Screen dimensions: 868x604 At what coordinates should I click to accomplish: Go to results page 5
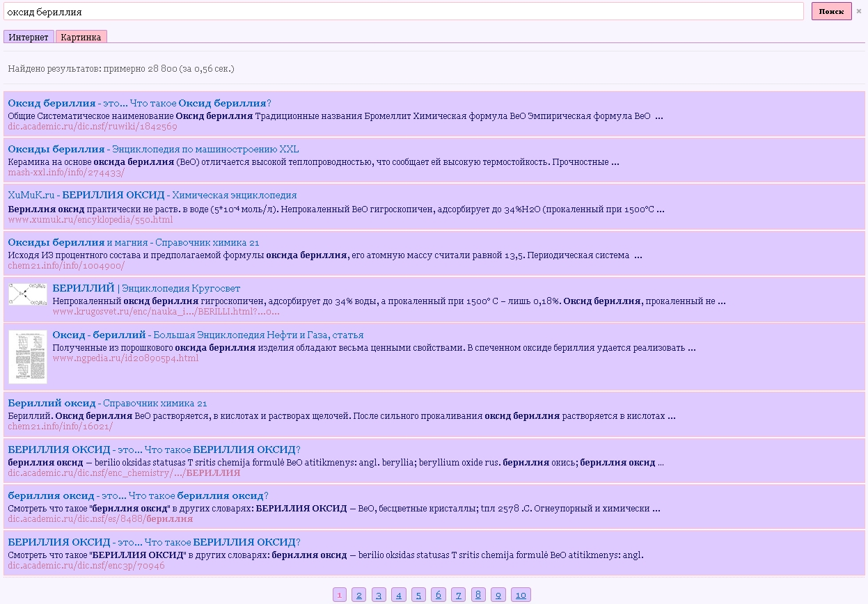pos(418,594)
